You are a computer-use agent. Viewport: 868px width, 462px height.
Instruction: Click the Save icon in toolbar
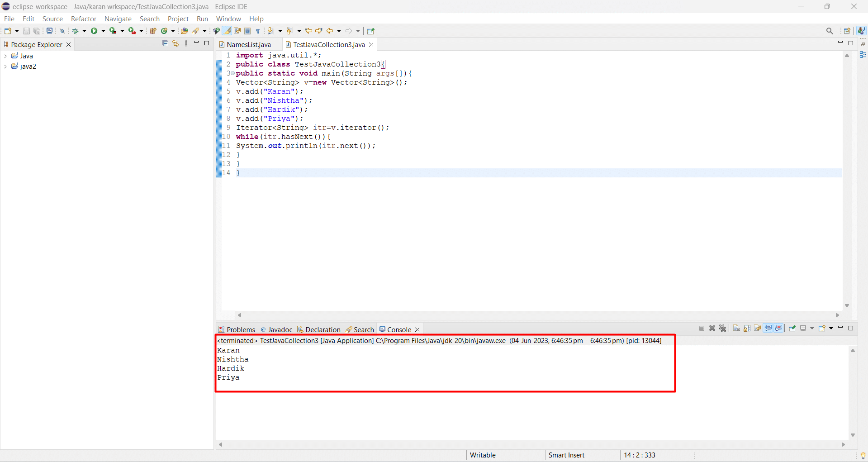(x=26, y=31)
